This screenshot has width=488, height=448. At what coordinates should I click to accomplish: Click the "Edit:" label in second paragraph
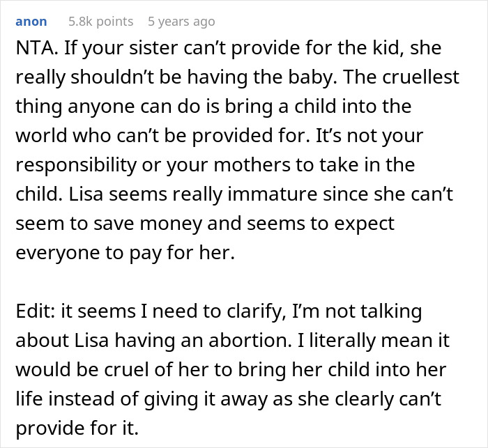(33, 310)
